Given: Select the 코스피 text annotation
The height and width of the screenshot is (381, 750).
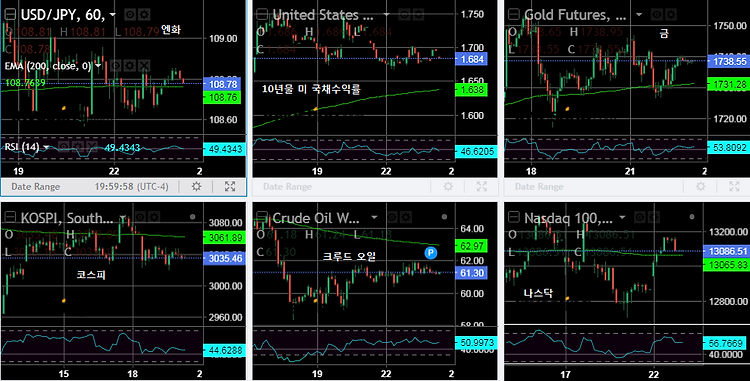Looking at the screenshot, I should tap(91, 275).
